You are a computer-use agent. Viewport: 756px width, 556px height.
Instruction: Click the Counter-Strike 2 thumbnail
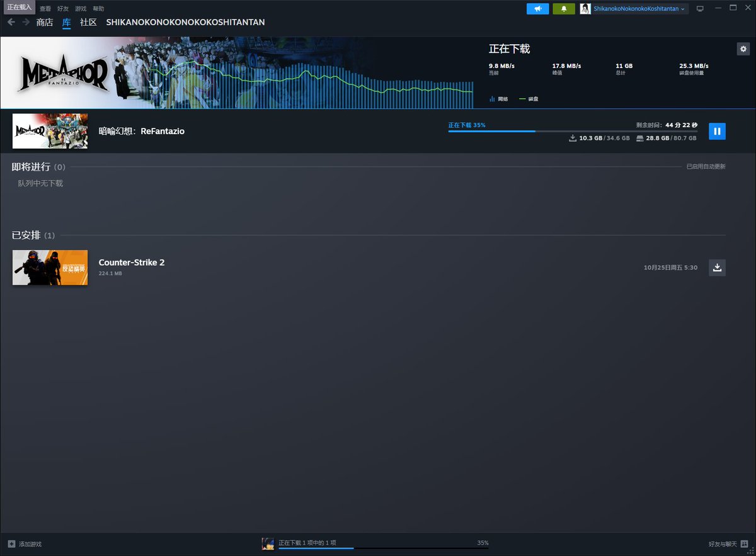point(50,268)
